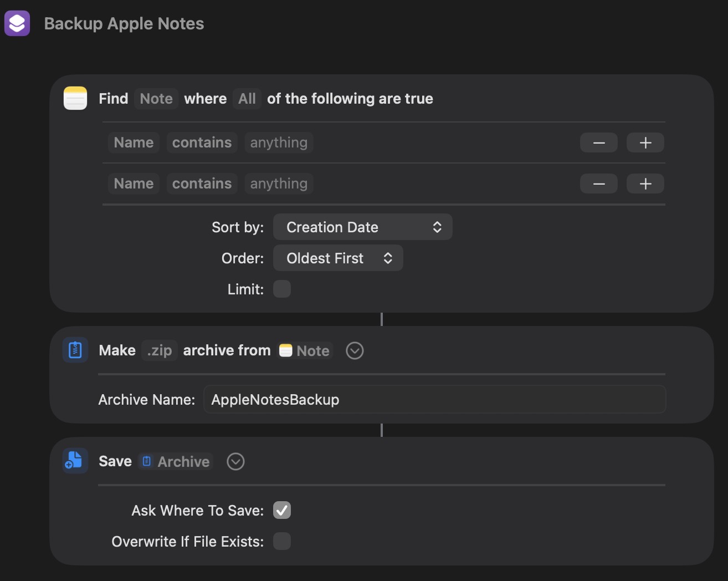Change first filter's contains operator
Image resolution: width=728 pixels, height=581 pixels.
click(202, 142)
